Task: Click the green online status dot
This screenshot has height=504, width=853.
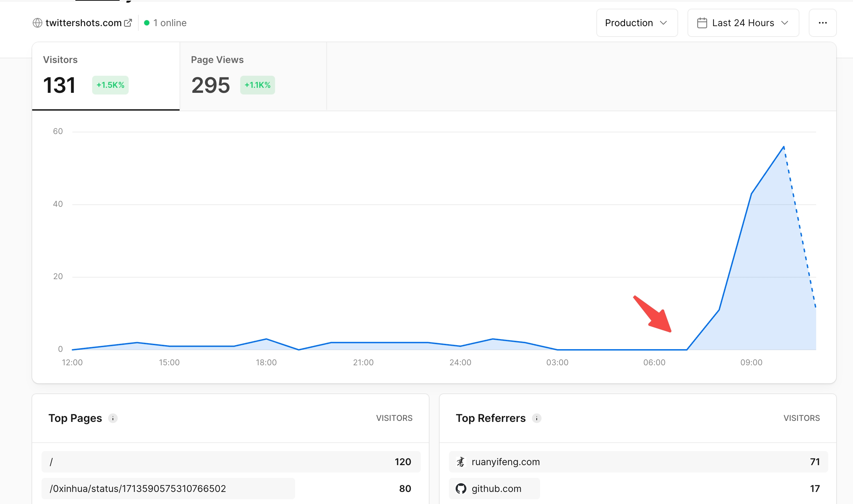Action: [147, 23]
